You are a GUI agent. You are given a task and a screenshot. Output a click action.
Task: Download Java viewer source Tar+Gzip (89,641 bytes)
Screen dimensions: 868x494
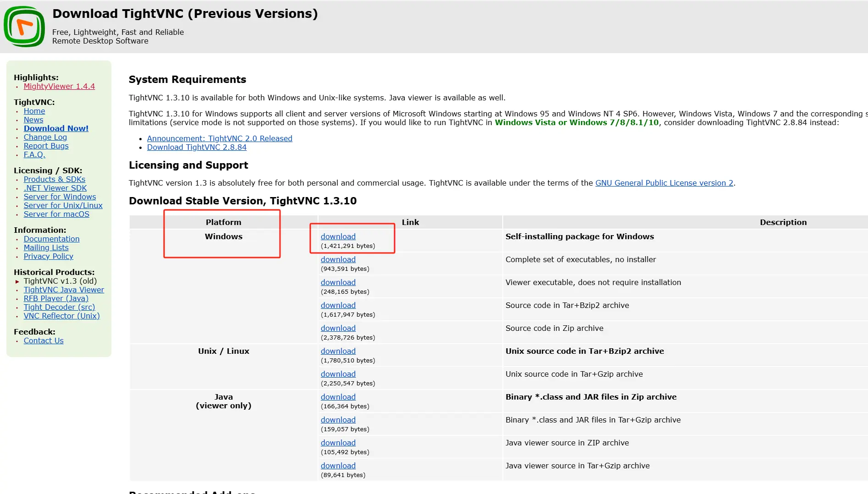coord(338,466)
